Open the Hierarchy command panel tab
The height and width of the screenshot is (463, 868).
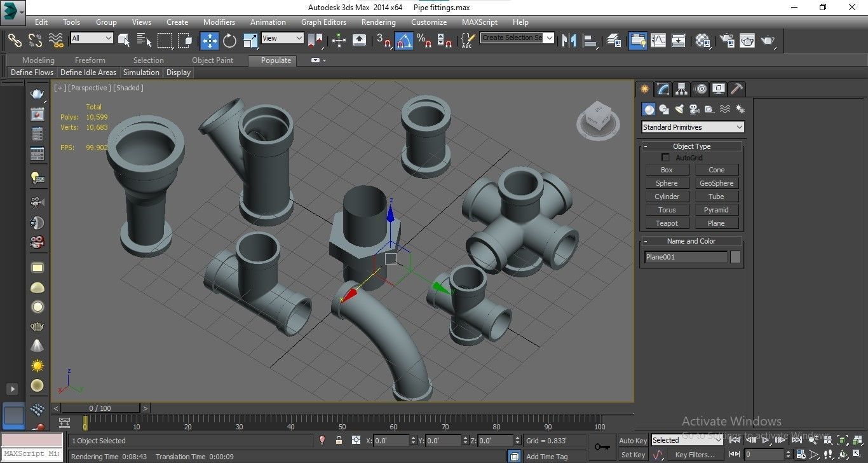click(x=681, y=89)
